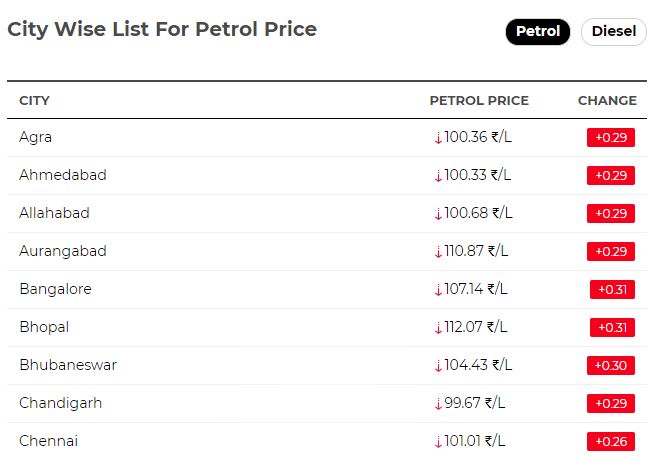661x473 pixels.
Task: Open the Bangalore city link
Action: [55, 289]
